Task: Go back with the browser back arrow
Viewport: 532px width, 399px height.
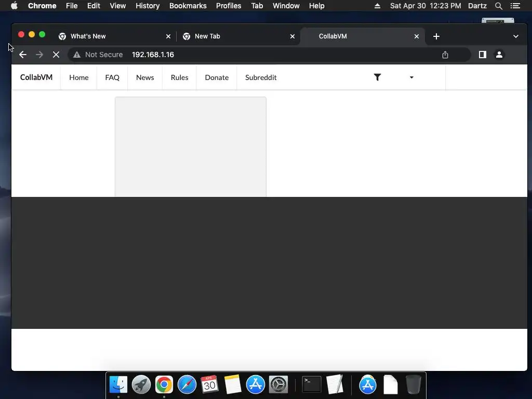Action: point(23,55)
